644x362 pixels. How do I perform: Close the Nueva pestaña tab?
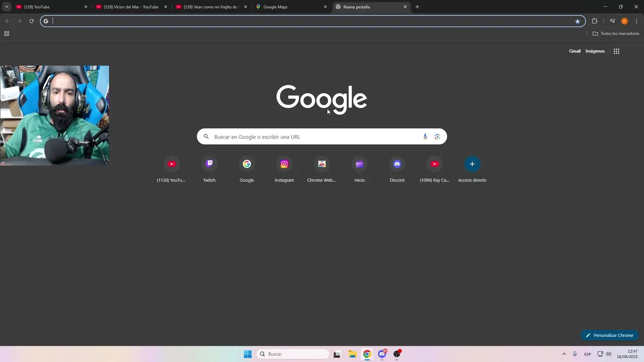[405, 7]
